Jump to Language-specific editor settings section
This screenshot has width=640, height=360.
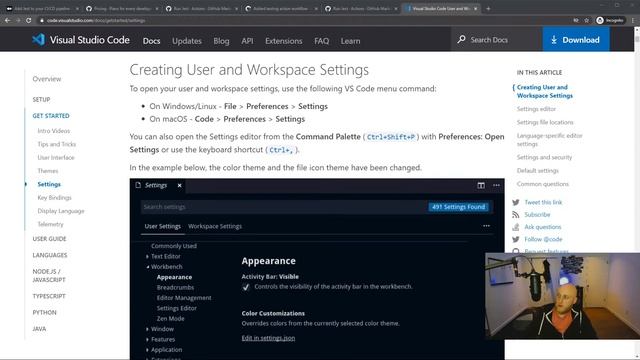coord(549,140)
